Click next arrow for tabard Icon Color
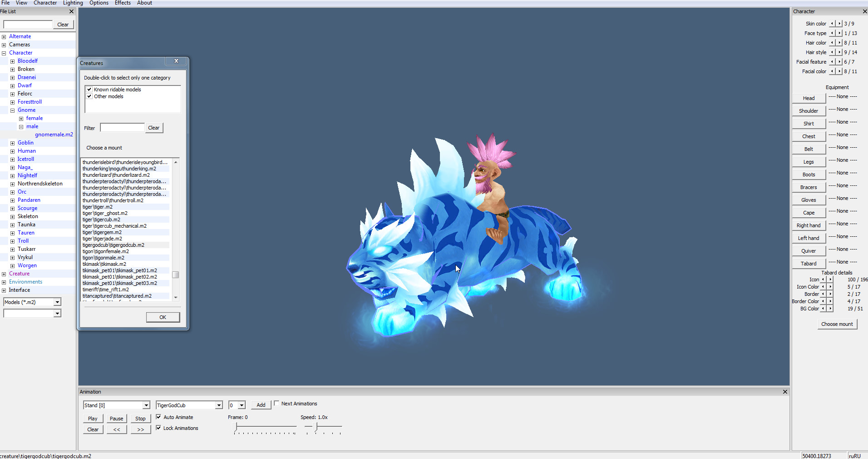This screenshot has height=459, width=868. coord(830,287)
